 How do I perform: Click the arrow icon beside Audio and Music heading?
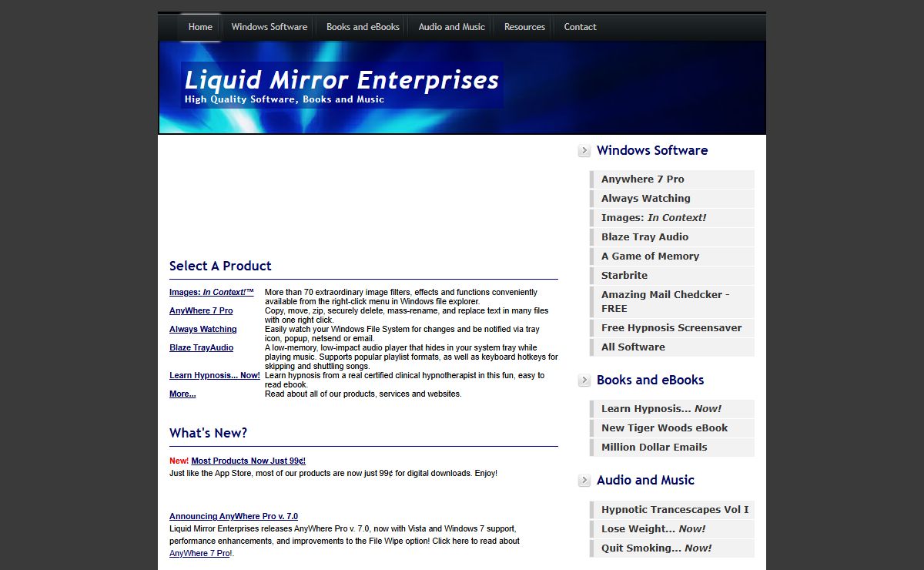584,481
